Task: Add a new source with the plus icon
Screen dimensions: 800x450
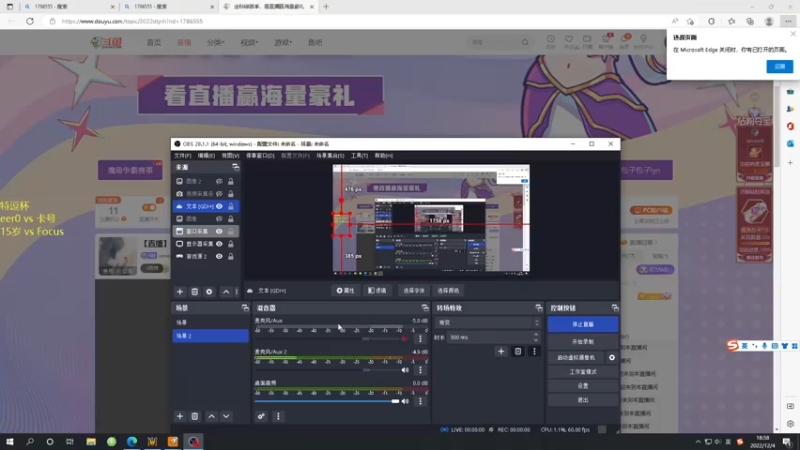Action: click(180, 292)
